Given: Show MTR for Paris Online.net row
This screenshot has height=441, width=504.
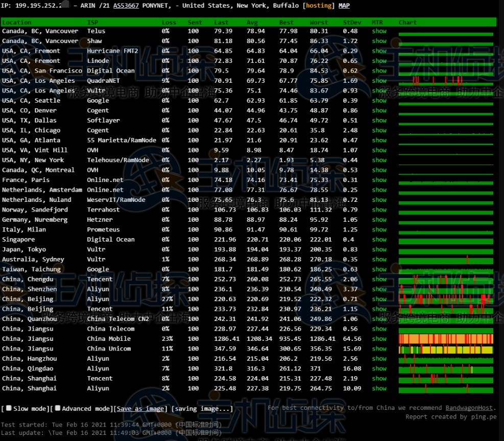Looking at the screenshot, I should click(379, 180).
